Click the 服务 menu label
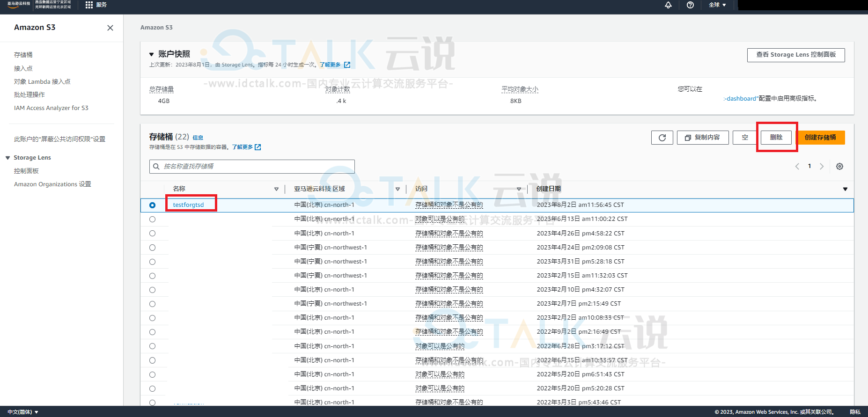This screenshot has height=417, width=868. click(x=102, y=5)
